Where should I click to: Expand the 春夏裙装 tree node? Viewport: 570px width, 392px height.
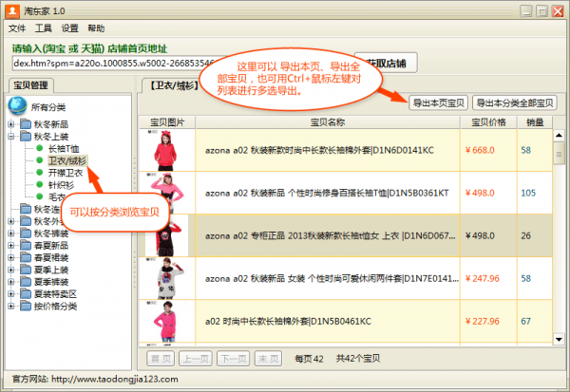click(11, 257)
